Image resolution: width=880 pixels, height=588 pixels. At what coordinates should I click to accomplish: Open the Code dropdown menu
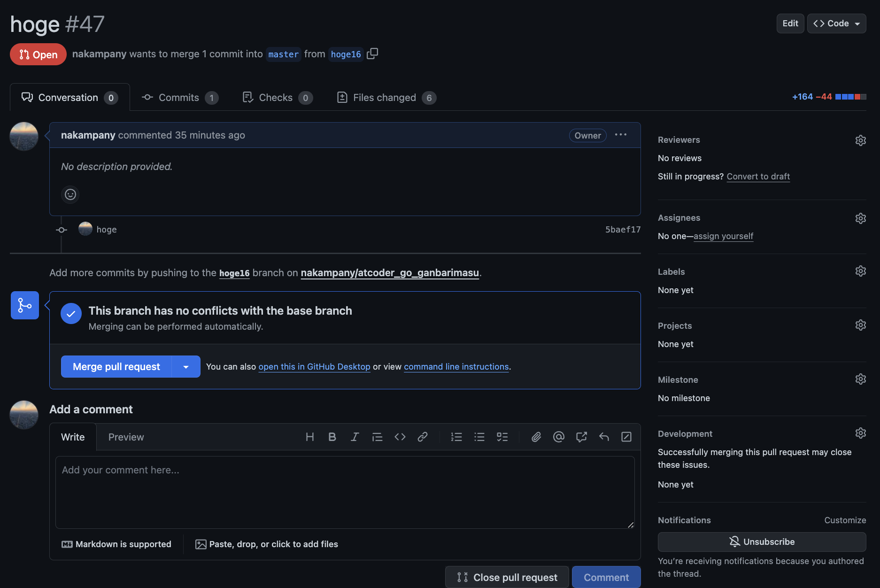(837, 23)
